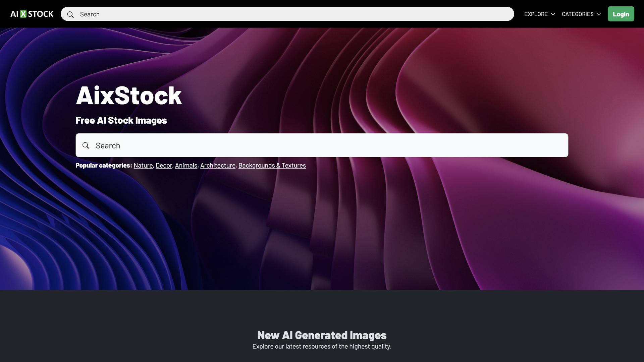The width and height of the screenshot is (644, 362).
Task: Click the magnifier icon in the top search bar
Action: (x=70, y=14)
